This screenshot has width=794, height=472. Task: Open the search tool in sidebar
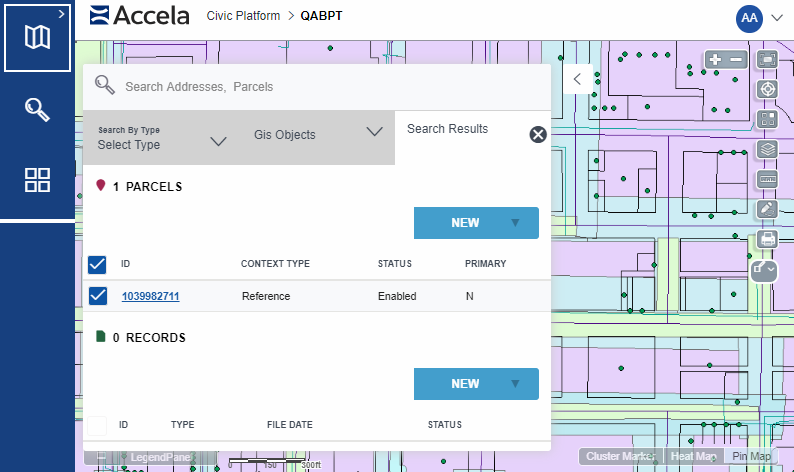click(x=37, y=109)
